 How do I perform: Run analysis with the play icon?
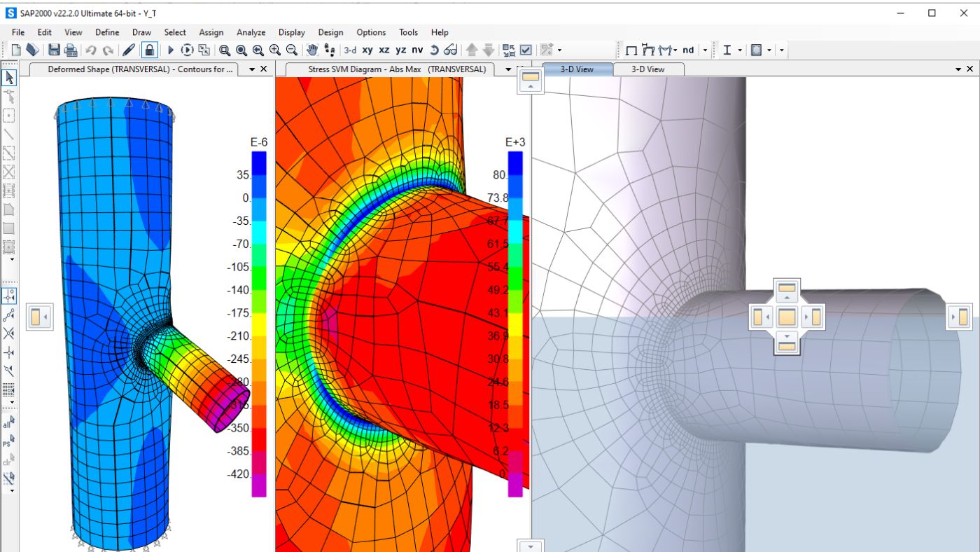pos(170,50)
